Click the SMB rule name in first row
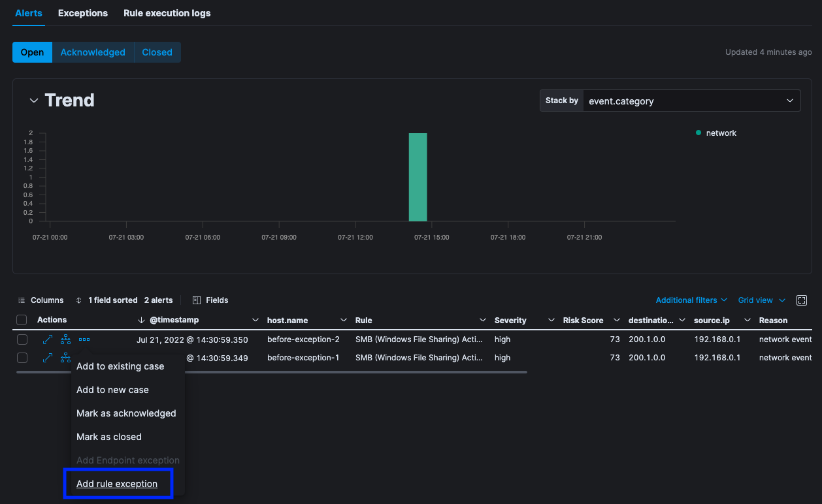822x504 pixels. pos(419,339)
